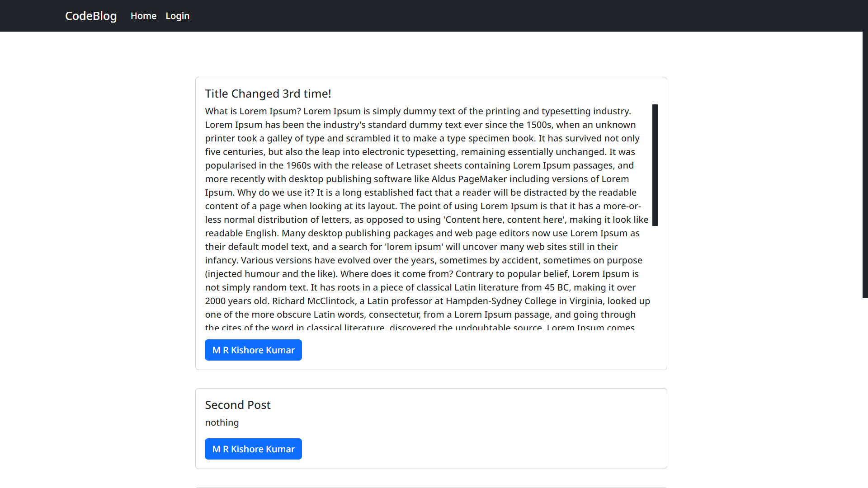Click the CodeBlog brand logo
The width and height of the screenshot is (868, 488).
91,16
